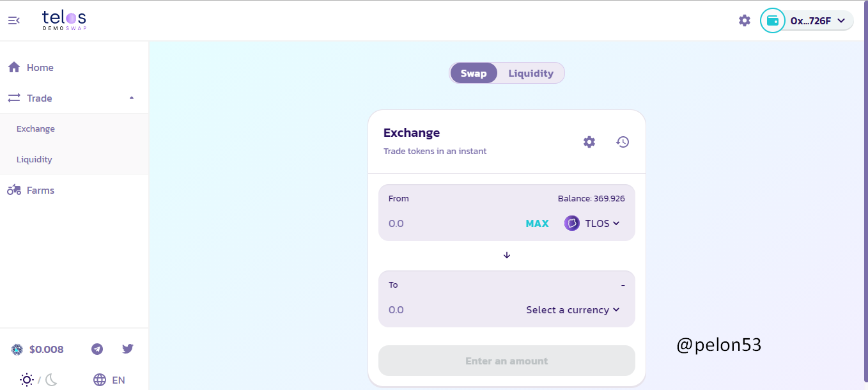
Task: Expand wallet account 0x...726F menu
Action: pyautogui.click(x=818, y=20)
